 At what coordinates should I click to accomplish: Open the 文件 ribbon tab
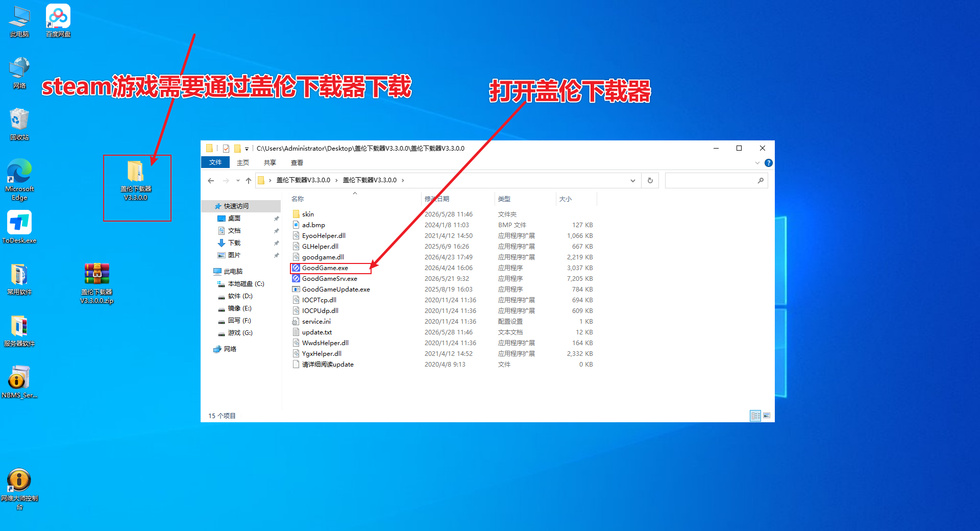click(215, 162)
